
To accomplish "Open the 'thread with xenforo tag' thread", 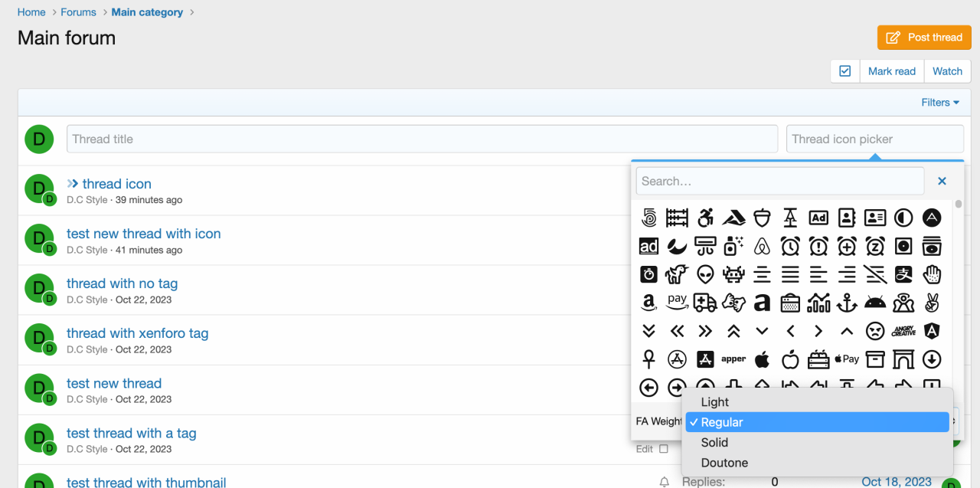I will (137, 333).
